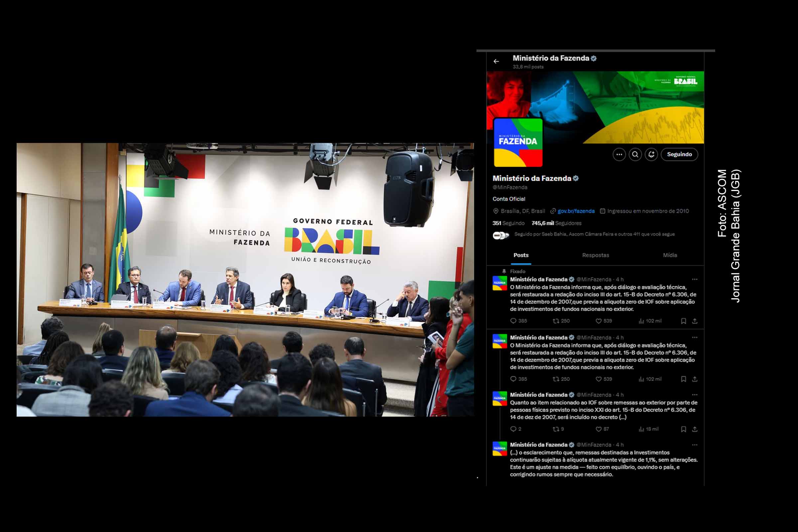Switch to the Respostas tab
The image size is (798, 532).
click(596, 255)
